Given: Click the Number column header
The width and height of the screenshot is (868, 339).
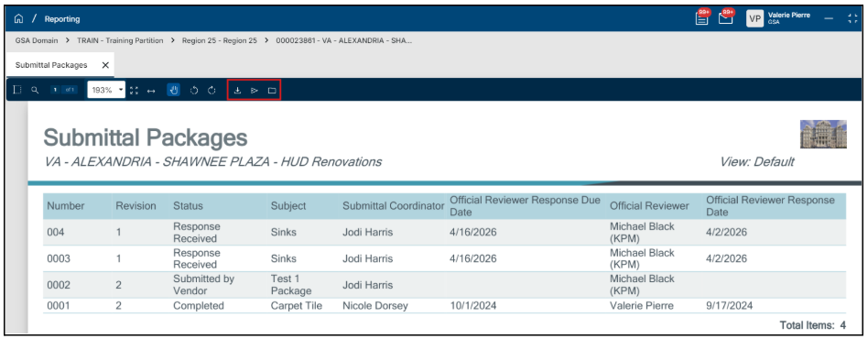Looking at the screenshot, I should coord(65,206).
